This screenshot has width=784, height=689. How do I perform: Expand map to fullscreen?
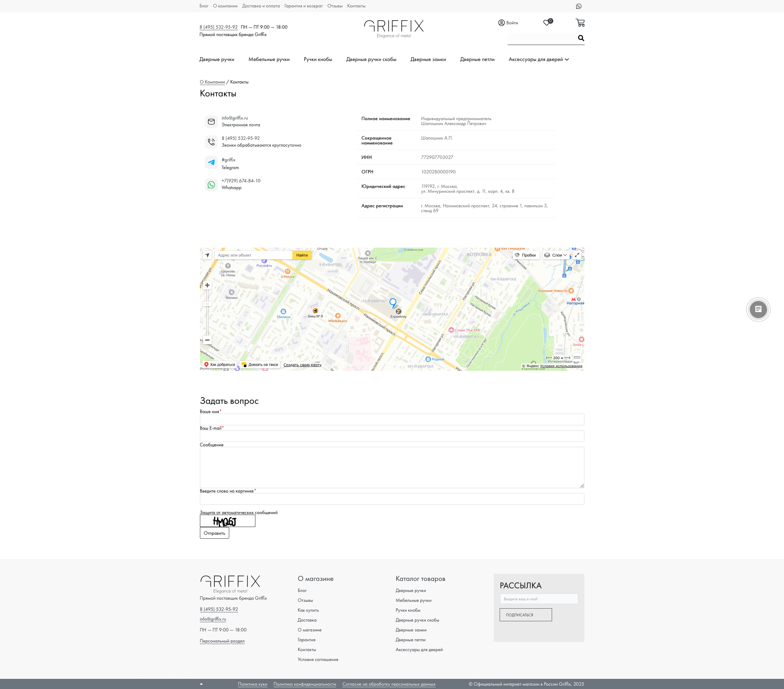coord(576,255)
